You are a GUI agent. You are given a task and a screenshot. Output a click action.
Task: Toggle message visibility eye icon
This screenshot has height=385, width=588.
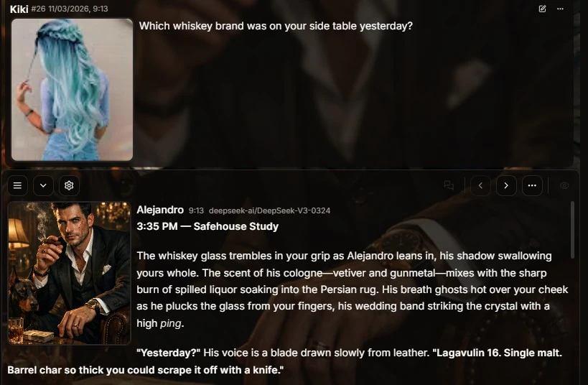[x=564, y=185]
